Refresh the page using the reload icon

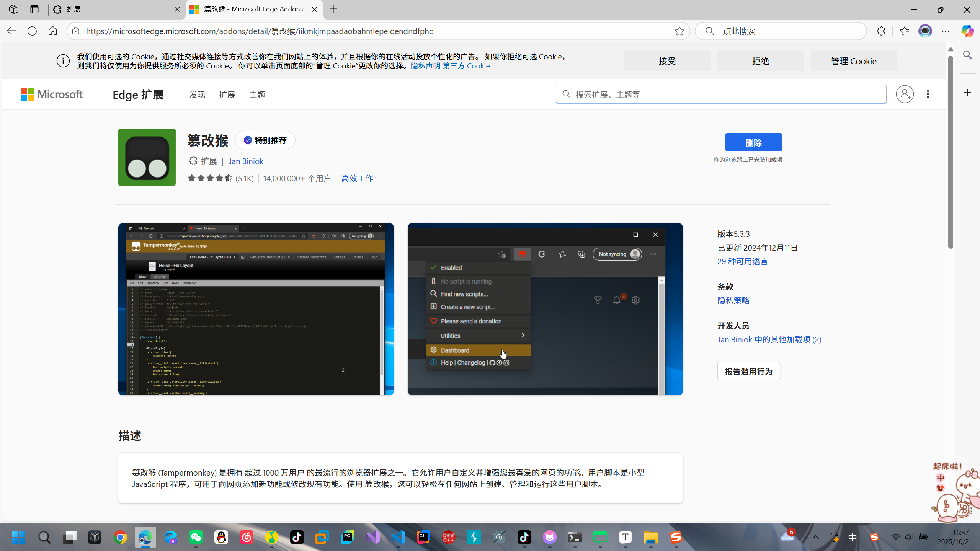pyautogui.click(x=32, y=31)
